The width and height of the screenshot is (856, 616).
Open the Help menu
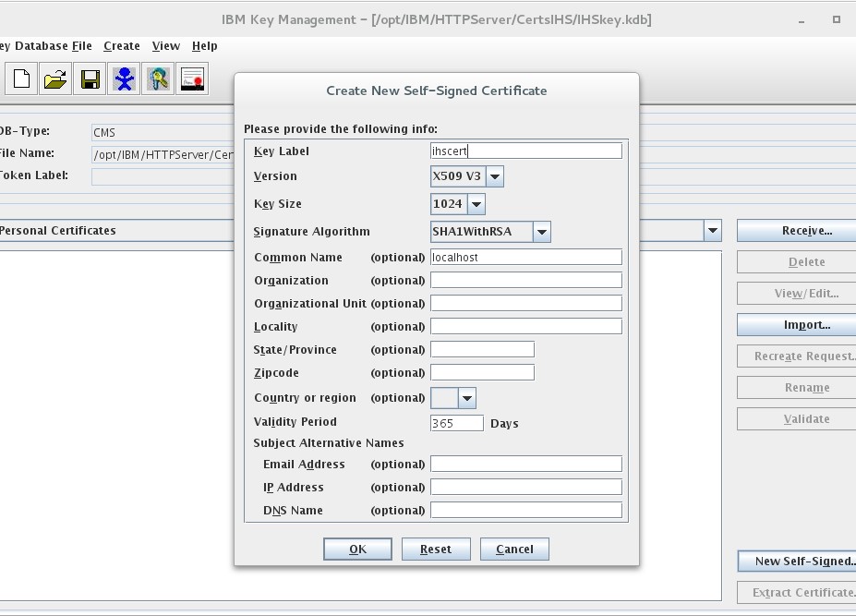(205, 46)
